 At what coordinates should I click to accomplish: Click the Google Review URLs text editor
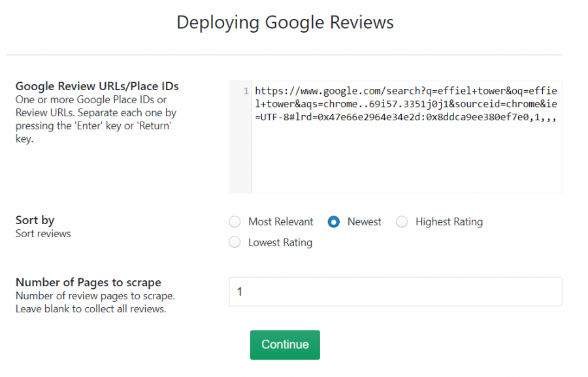click(x=405, y=150)
